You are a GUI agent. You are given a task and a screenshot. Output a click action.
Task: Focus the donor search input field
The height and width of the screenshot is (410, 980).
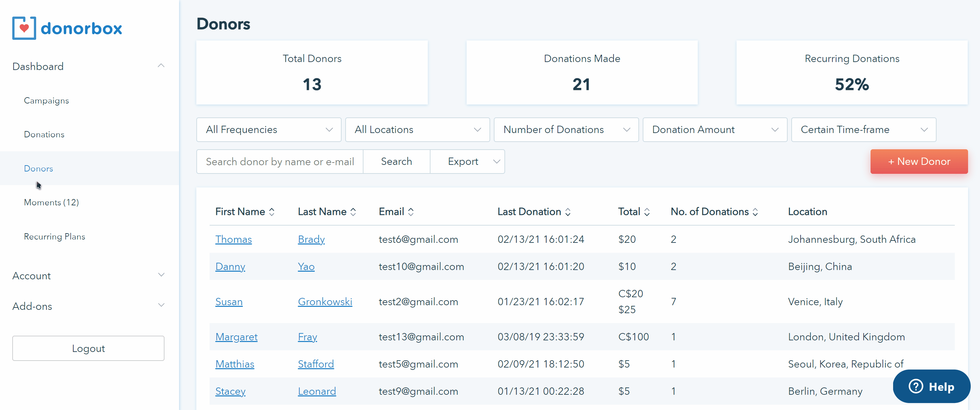(x=280, y=162)
